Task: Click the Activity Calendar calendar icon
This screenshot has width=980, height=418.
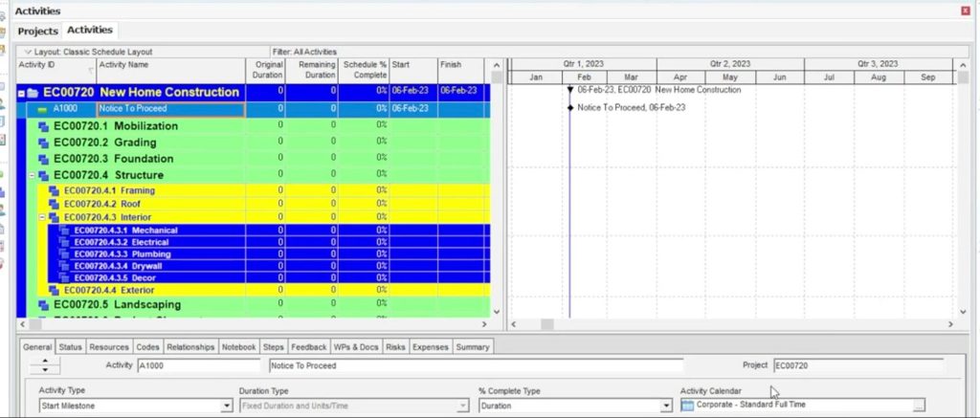Action: tap(687, 406)
